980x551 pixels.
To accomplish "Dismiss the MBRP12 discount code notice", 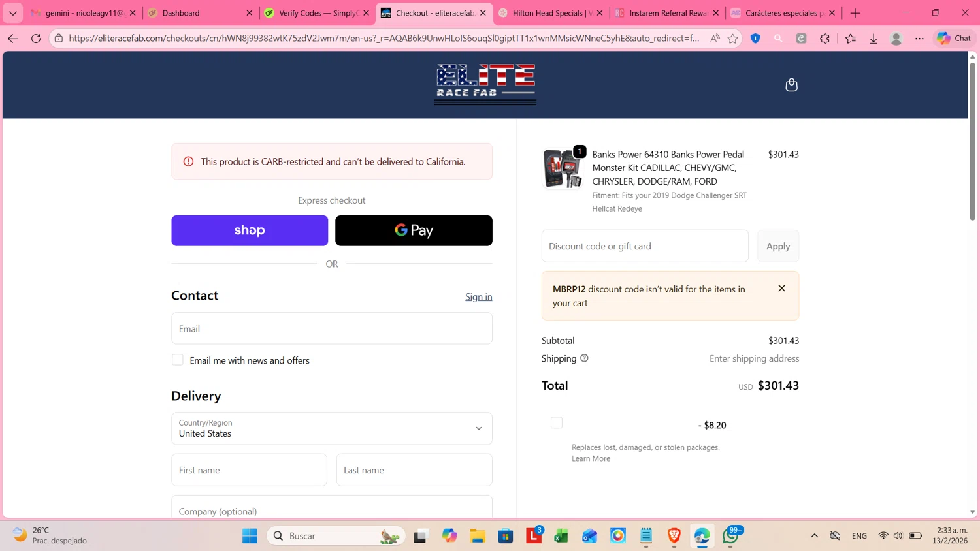I will click(x=781, y=288).
